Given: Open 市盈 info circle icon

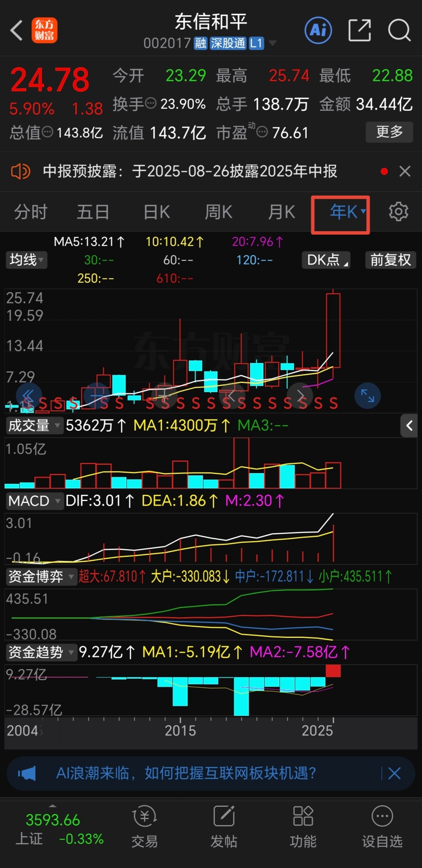Looking at the screenshot, I should [262, 132].
